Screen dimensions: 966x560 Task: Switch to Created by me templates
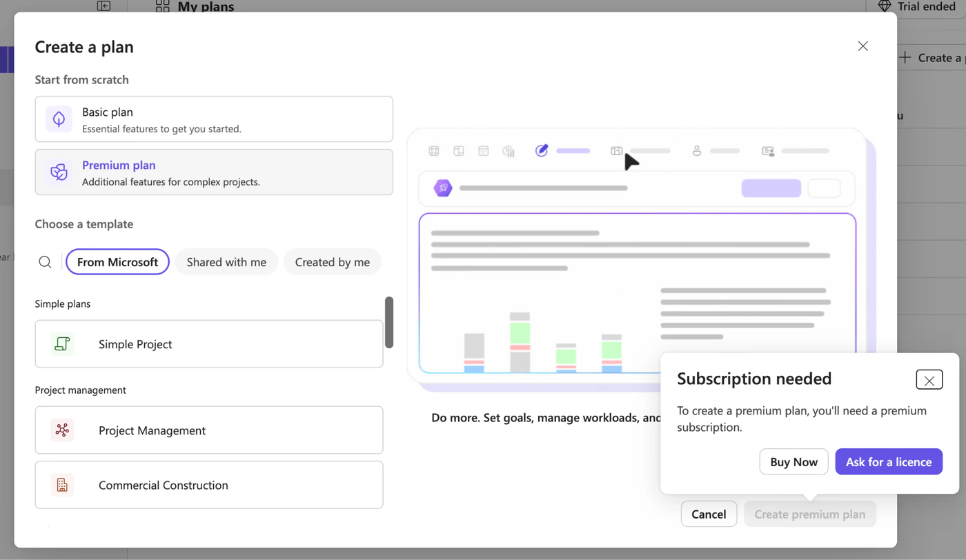tap(333, 262)
